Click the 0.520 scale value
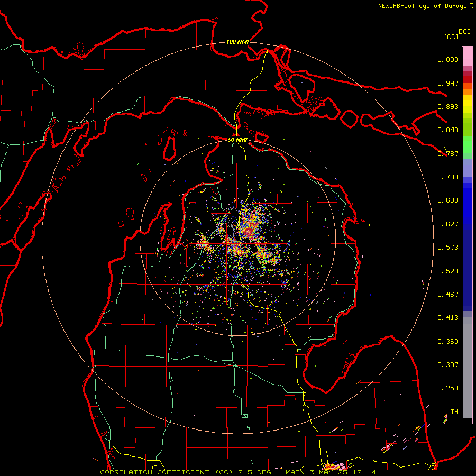 [448, 271]
